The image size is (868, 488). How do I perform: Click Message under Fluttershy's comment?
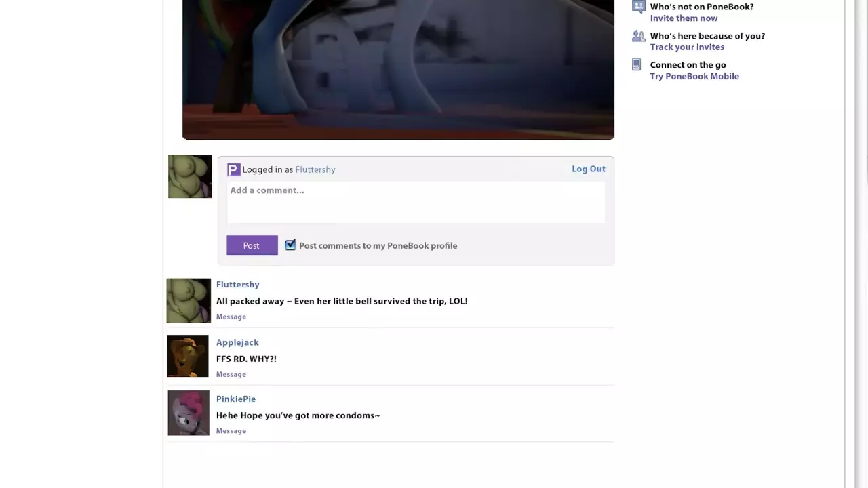[231, 317]
